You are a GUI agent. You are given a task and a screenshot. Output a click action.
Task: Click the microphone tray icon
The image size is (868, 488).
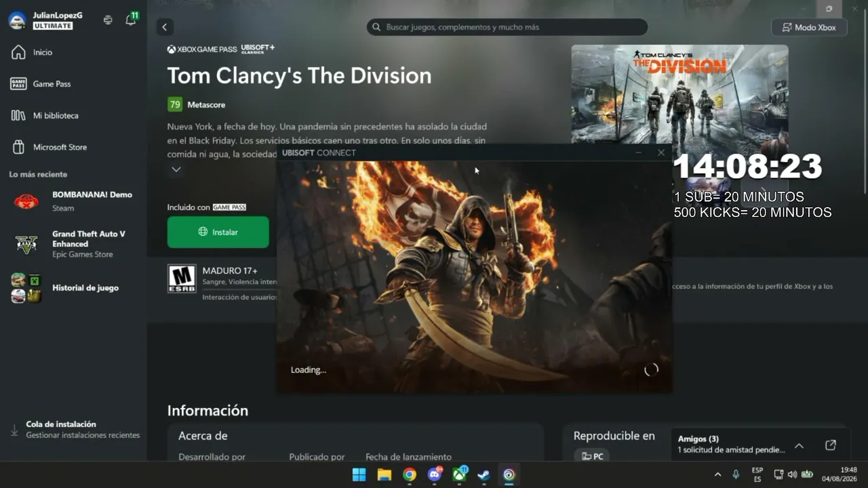[736, 474]
